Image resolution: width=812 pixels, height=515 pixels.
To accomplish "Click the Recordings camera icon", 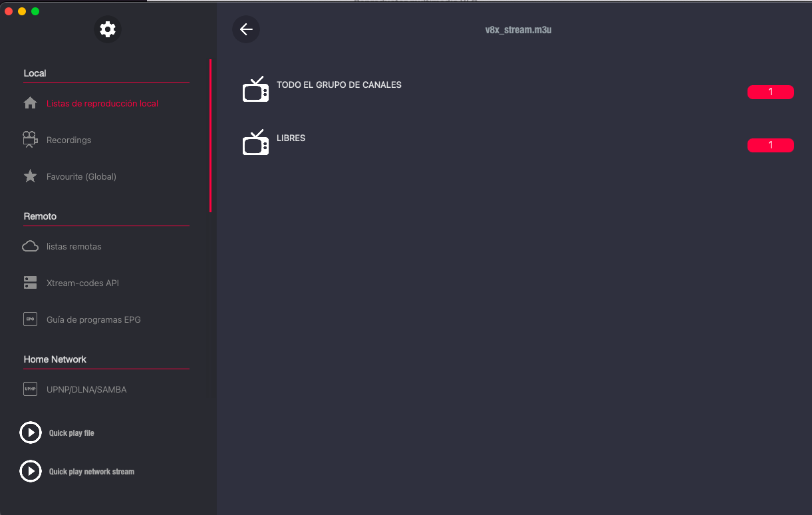I will [30, 140].
